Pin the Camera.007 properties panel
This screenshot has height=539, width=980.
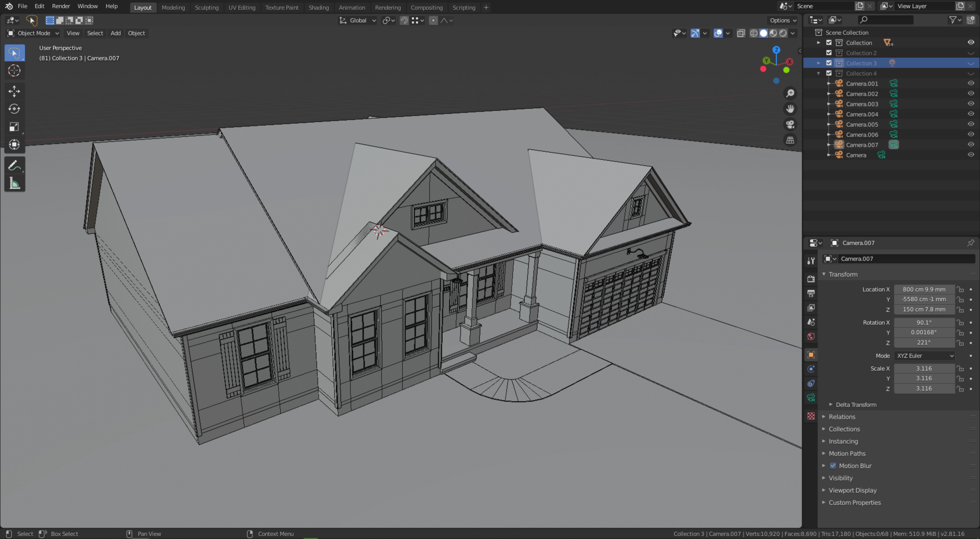click(970, 243)
